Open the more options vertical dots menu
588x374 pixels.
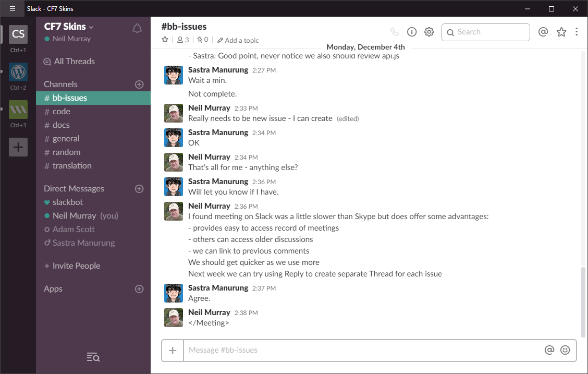coord(577,32)
